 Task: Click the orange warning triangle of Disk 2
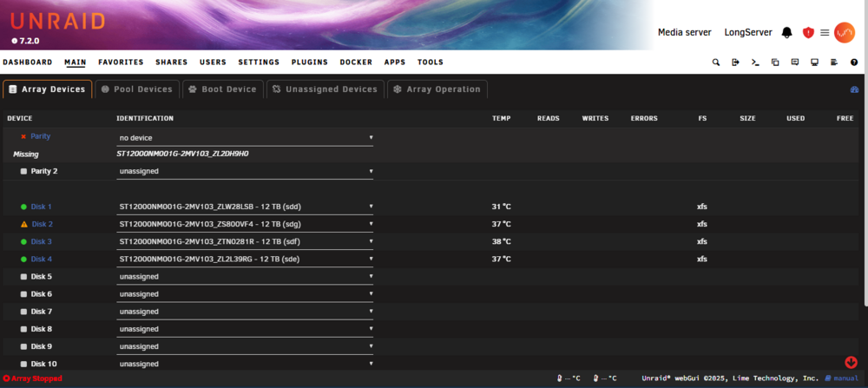(23, 224)
